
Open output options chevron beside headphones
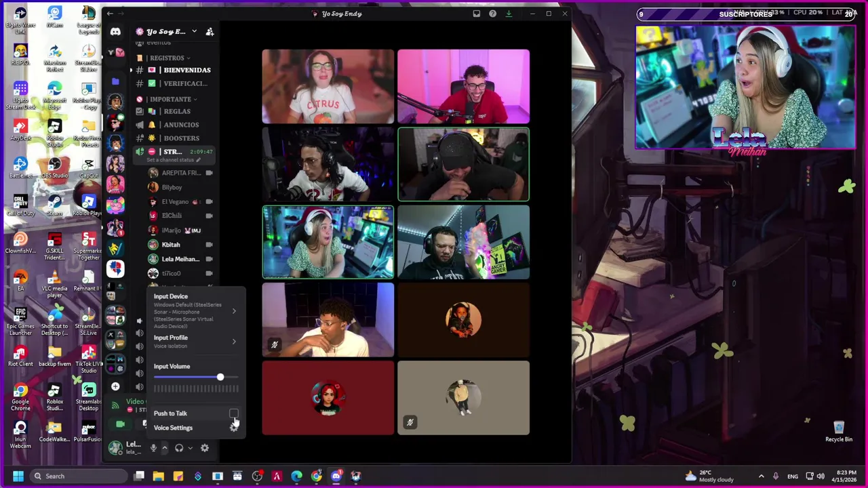pos(191,448)
